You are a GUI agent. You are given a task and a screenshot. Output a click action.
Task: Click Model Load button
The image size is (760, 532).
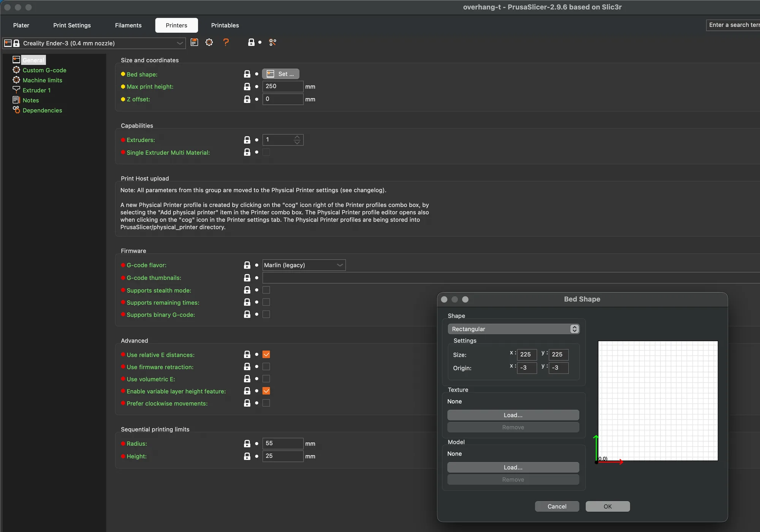point(513,467)
